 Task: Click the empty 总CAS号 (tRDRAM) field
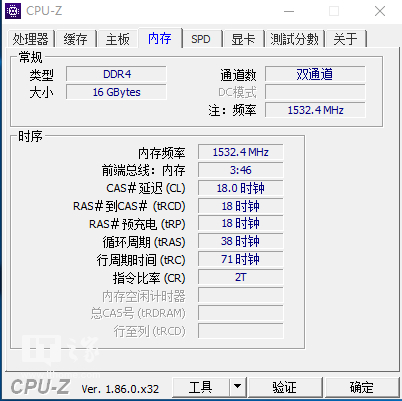pyautogui.click(x=241, y=313)
